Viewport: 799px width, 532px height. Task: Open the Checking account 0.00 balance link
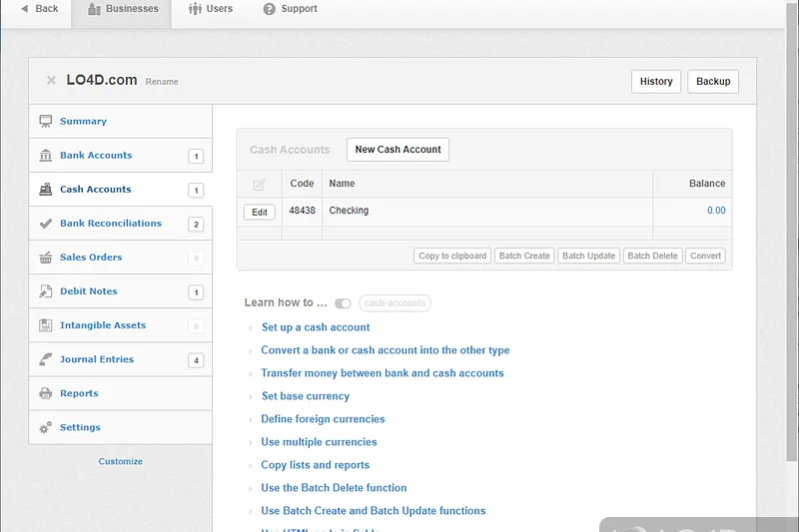click(x=716, y=211)
